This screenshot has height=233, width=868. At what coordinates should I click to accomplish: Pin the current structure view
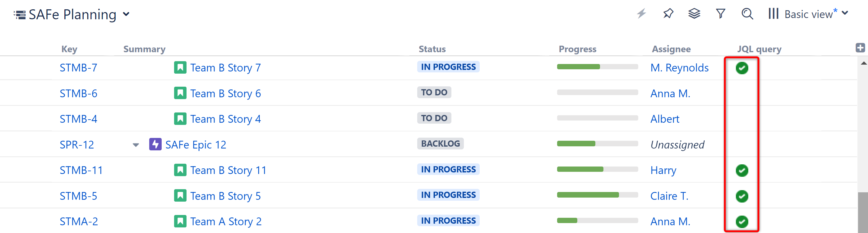point(668,14)
